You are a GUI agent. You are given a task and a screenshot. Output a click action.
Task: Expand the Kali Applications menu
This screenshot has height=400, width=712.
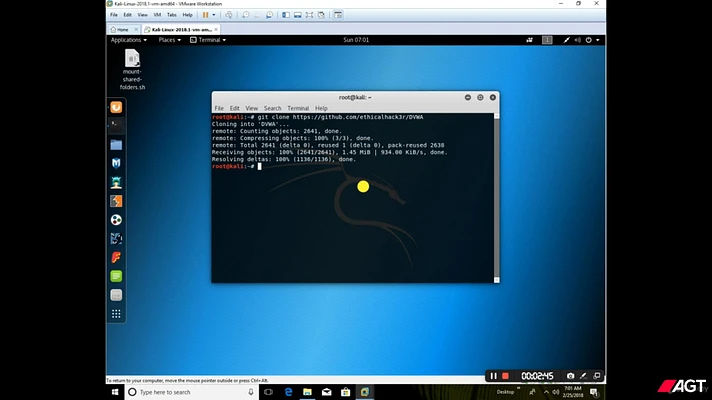click(129, 40)
